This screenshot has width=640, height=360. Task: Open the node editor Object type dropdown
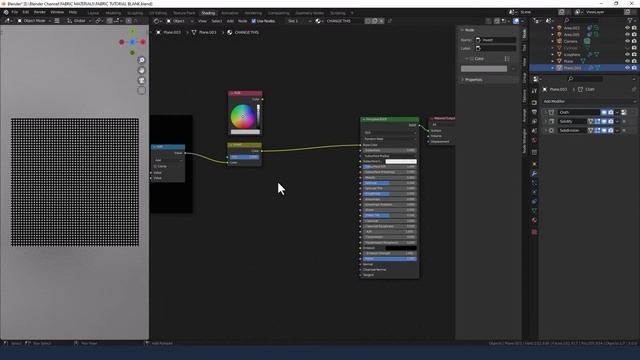pyautogui.click(x=179, y=21)
